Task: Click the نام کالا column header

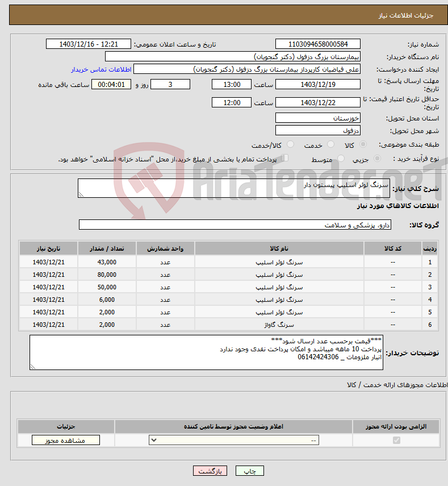Action: coord(279,248)
